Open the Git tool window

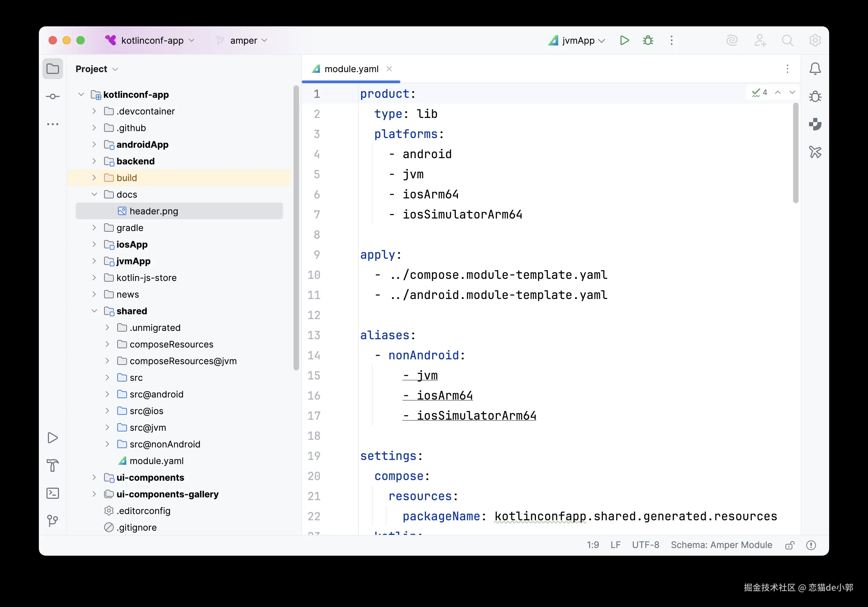(52, 521)
